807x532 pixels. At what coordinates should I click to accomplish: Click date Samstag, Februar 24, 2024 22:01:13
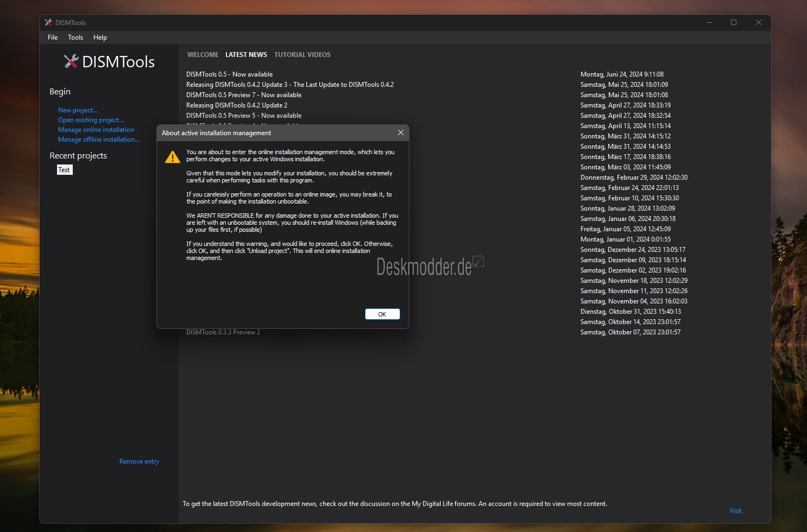pos(629,188)
